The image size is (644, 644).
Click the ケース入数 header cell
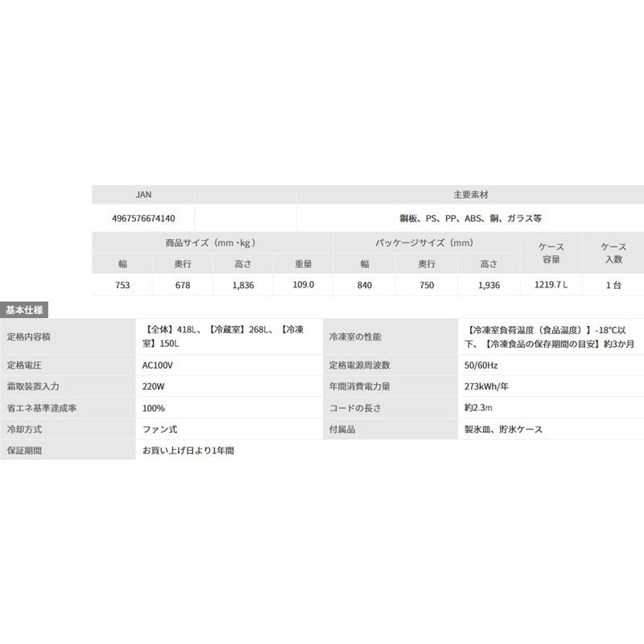pos(613,253)
